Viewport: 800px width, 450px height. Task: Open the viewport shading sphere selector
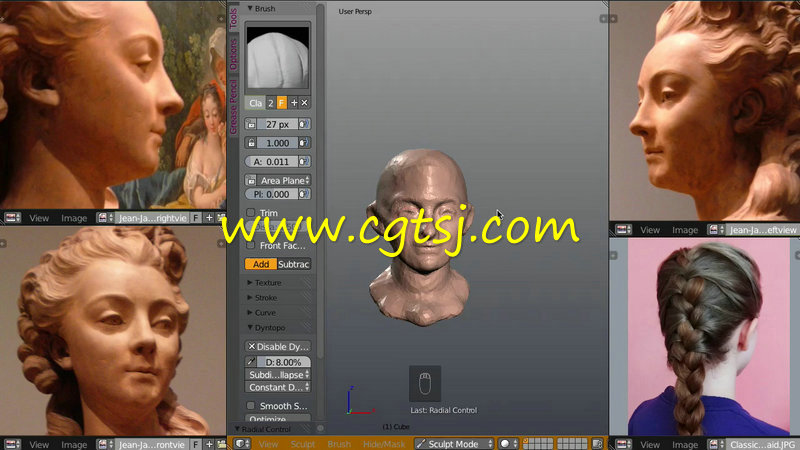click(508, 444)
